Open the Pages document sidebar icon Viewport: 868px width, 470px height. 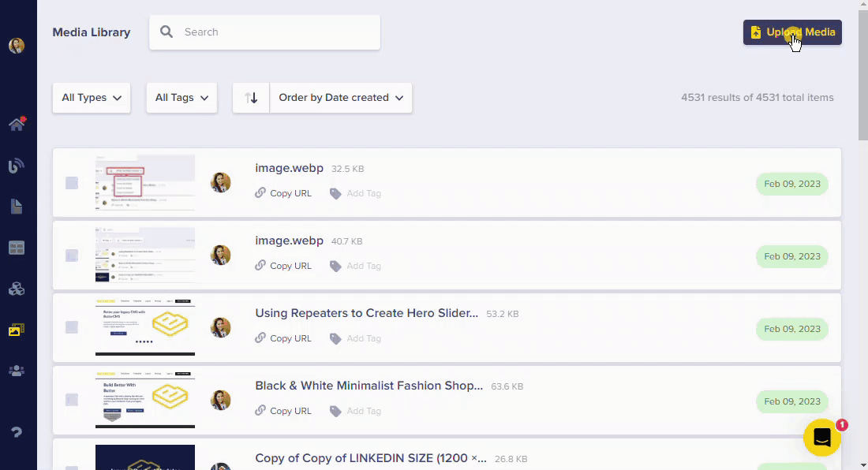click(17, 207)
